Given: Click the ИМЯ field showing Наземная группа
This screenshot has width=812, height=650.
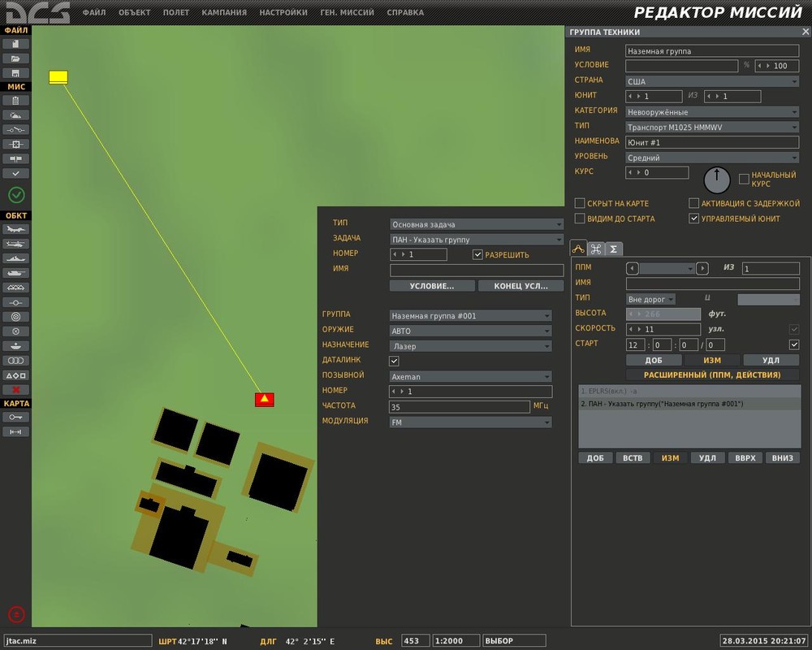Looking at the screenshot, I should [712, 51].
